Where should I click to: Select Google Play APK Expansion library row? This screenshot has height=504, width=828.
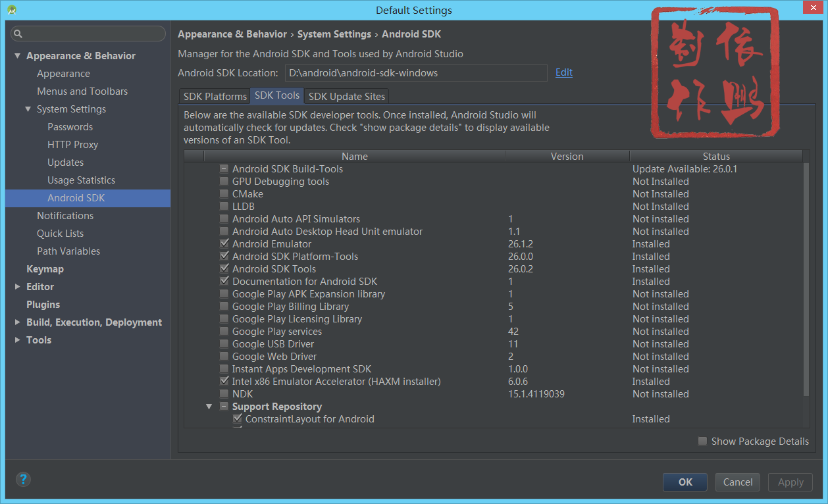click(x=494, y=294)
